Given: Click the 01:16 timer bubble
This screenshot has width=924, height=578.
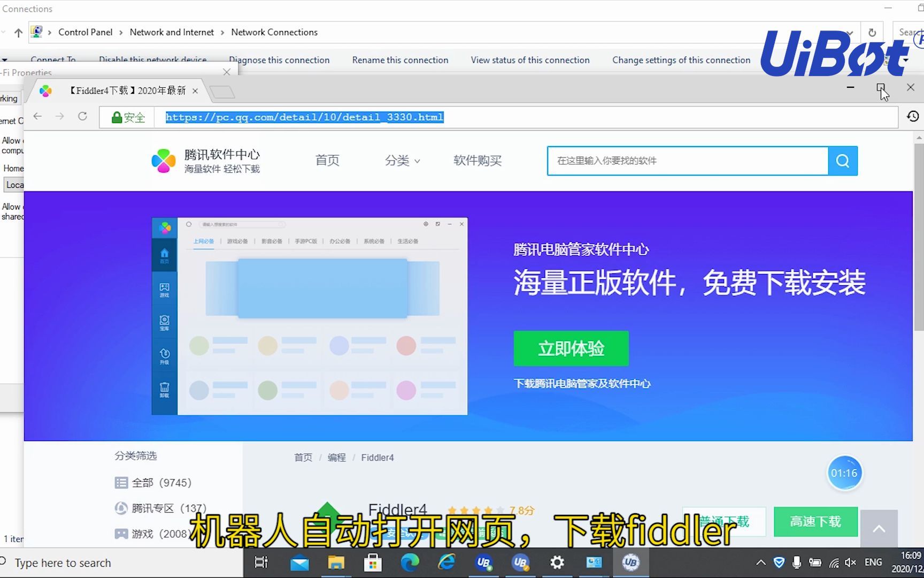Looking at the screenshot, I should pyautogui.click(x=844, y=473).
